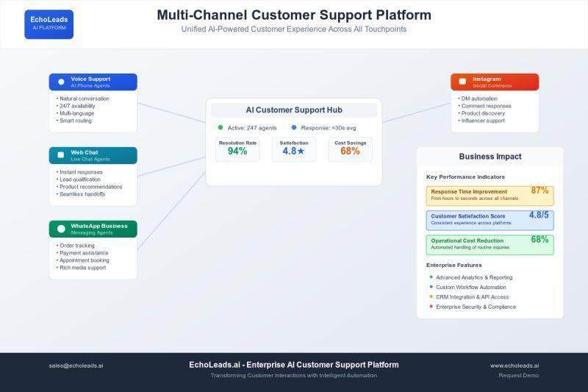Screen dimensions: 588x392
Task: Click the green Advanced Analytics bullet dot
Action: point(431,277)
